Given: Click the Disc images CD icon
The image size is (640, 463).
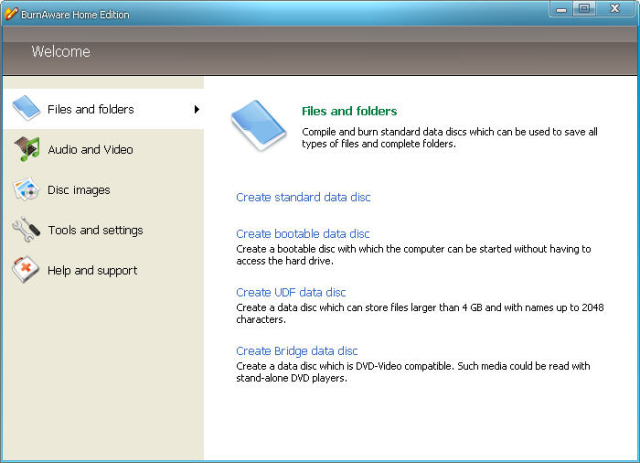Looking at the screenshot, I should click(26, 189).
